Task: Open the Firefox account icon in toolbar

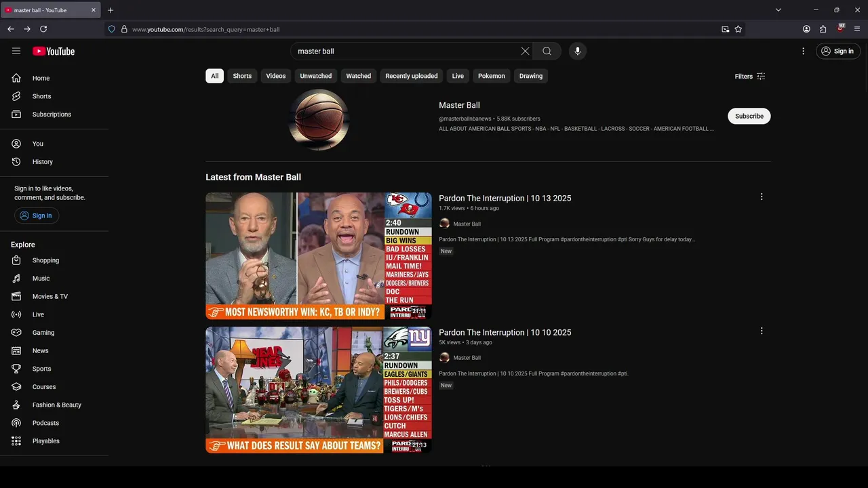Action: (x=806, y=29)
